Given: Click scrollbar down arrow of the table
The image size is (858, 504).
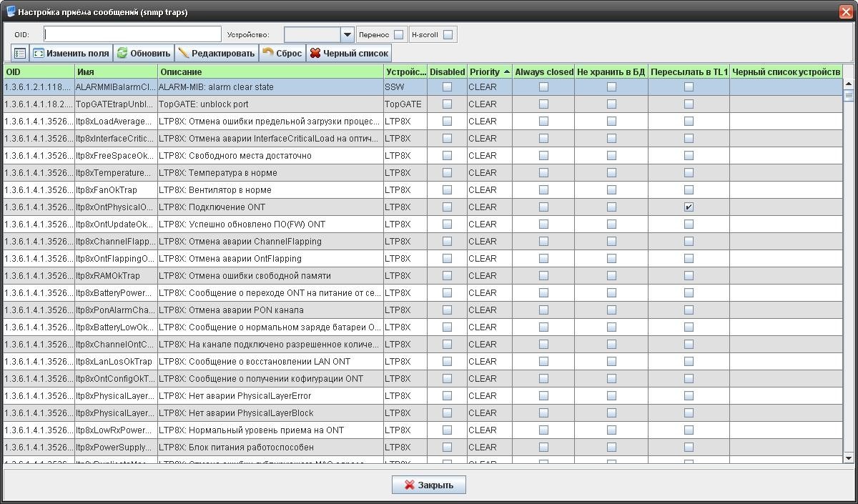Looking at the screenshot, I should pyautogui.click(x=849, y=458).
